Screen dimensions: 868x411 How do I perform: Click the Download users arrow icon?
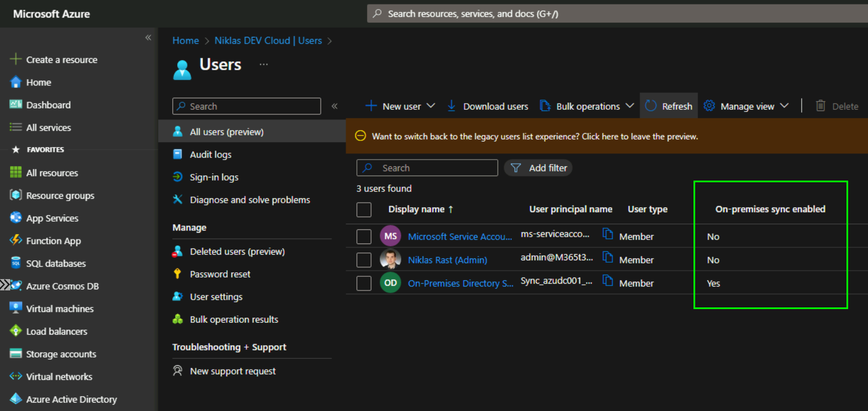coord(452,106)
